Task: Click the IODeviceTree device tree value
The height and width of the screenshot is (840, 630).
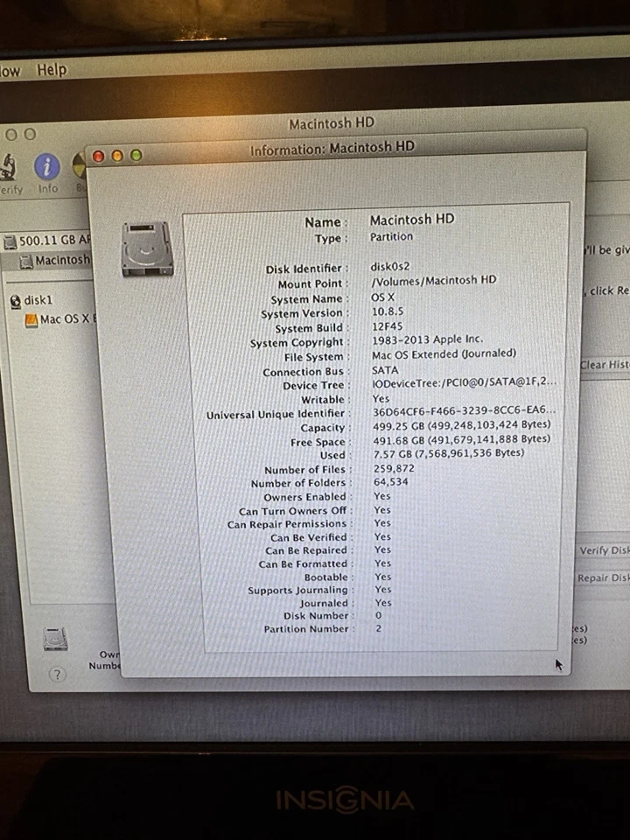Action: pyautogui.click(x=465, y=383)
